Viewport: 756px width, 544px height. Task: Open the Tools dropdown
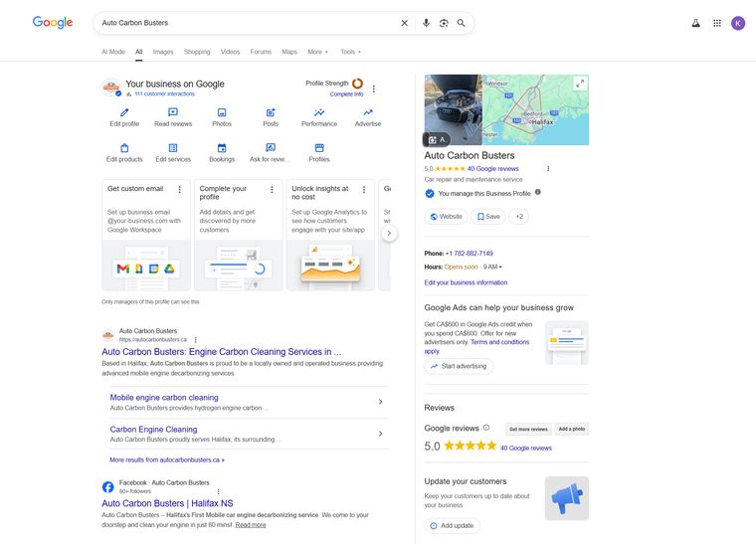[350, 52]
